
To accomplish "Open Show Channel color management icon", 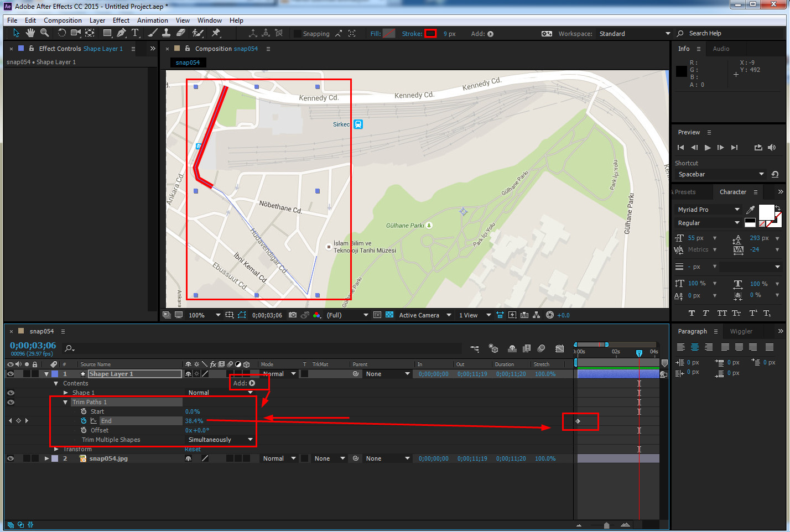I will 316,315.
